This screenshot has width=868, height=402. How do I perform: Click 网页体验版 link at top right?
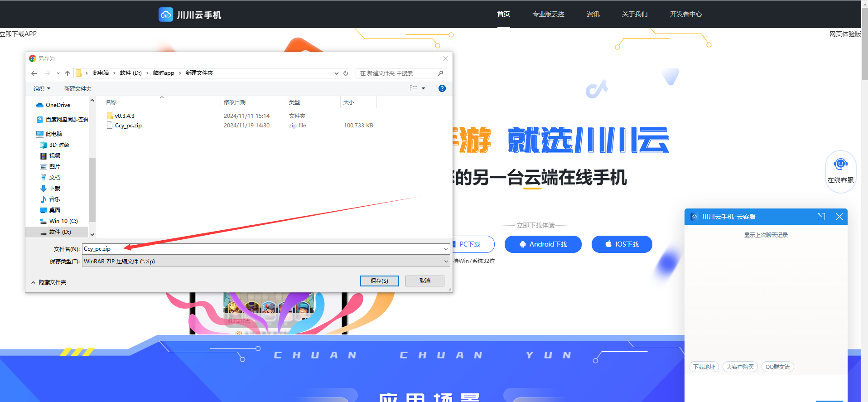click(845, 34)
